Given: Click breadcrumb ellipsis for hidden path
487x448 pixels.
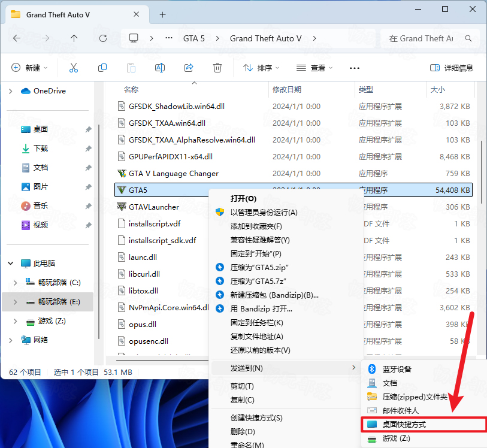Looking at the screenshot, I should pos(169,38).
